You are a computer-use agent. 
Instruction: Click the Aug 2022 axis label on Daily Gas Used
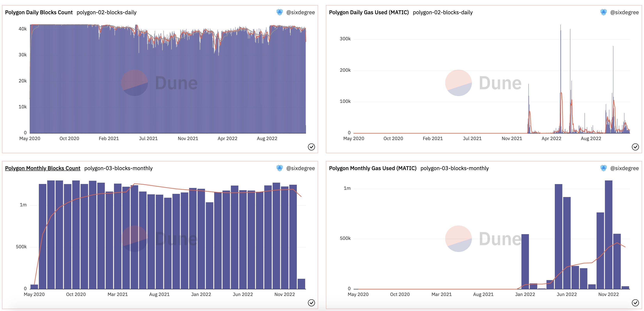(591, 139)
